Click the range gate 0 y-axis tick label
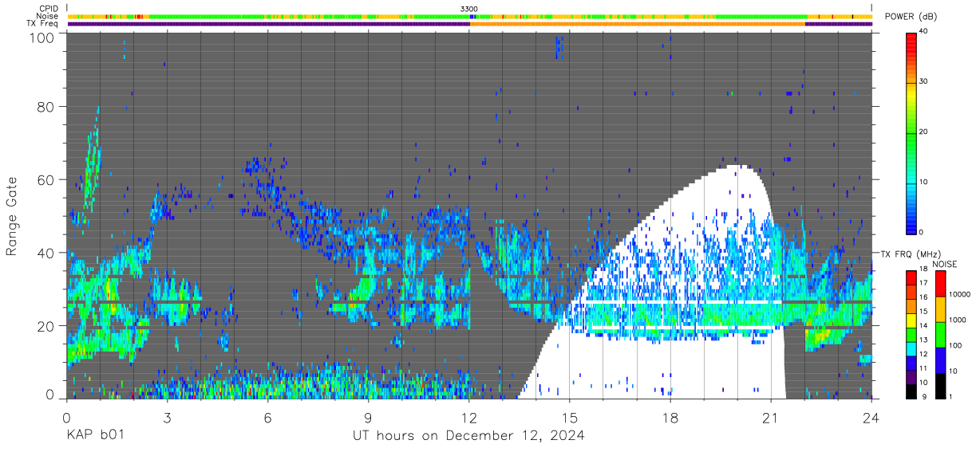Screen dimensions: 980x452 [x=51, y=393]
